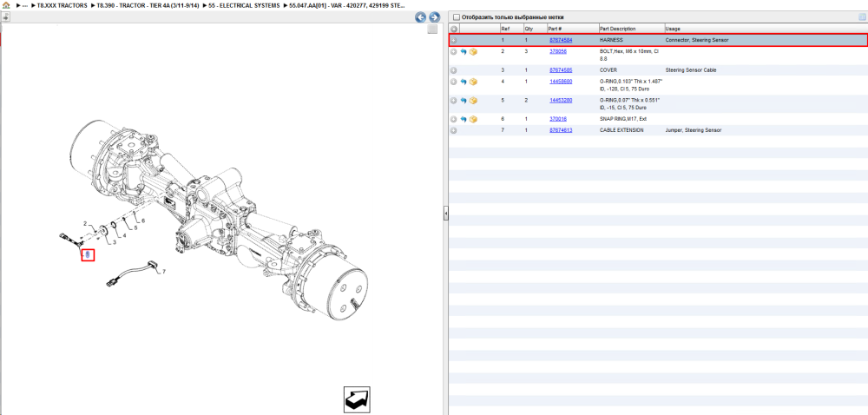This screenshot has height=415, width=868.
Task: Open T8.390 - TRACTOR - TIER 4A breadcrumb
Action: point(148,5)
